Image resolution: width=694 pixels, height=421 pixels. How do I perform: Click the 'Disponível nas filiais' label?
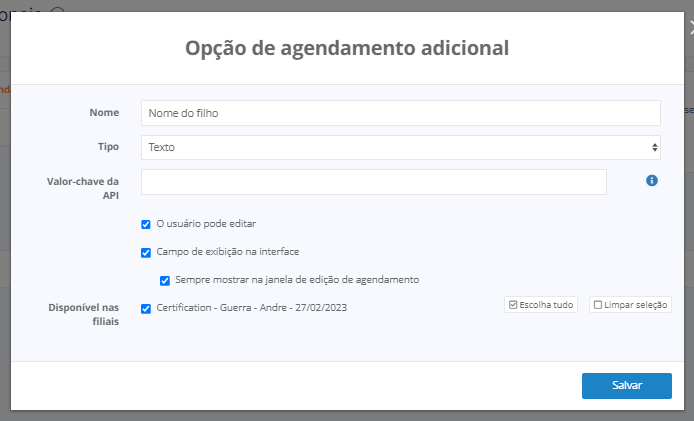83,314
